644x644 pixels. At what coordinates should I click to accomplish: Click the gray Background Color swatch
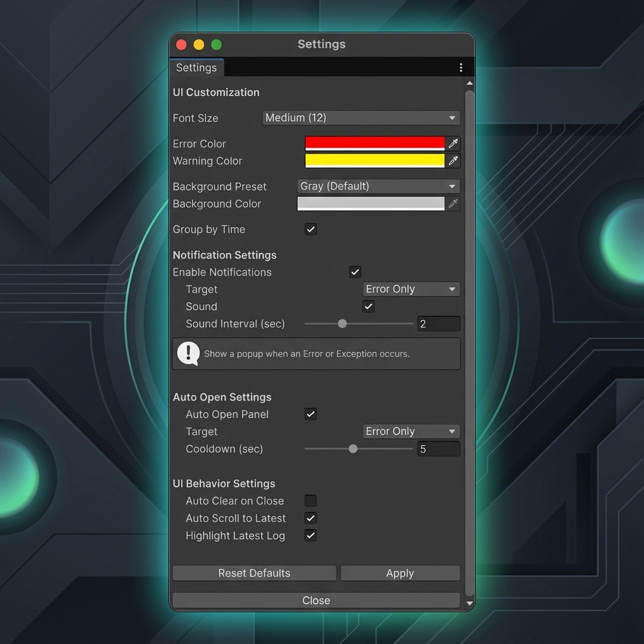371,203
